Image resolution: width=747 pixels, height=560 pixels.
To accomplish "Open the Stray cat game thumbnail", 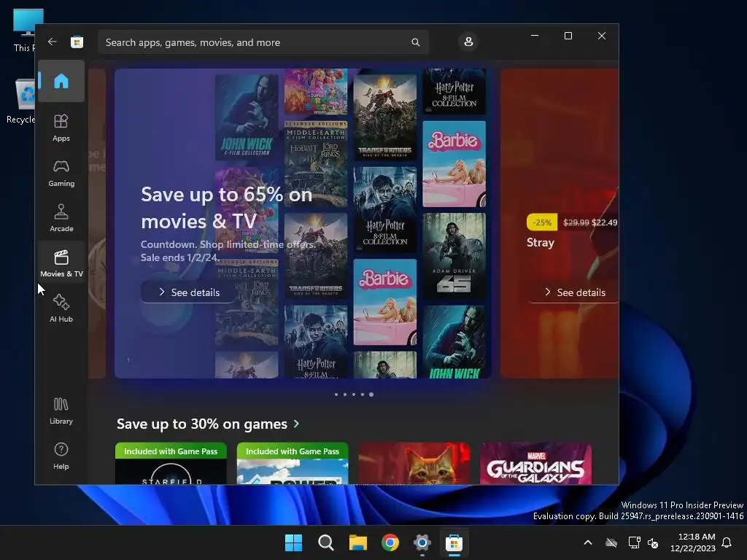I will pos(414,464).
